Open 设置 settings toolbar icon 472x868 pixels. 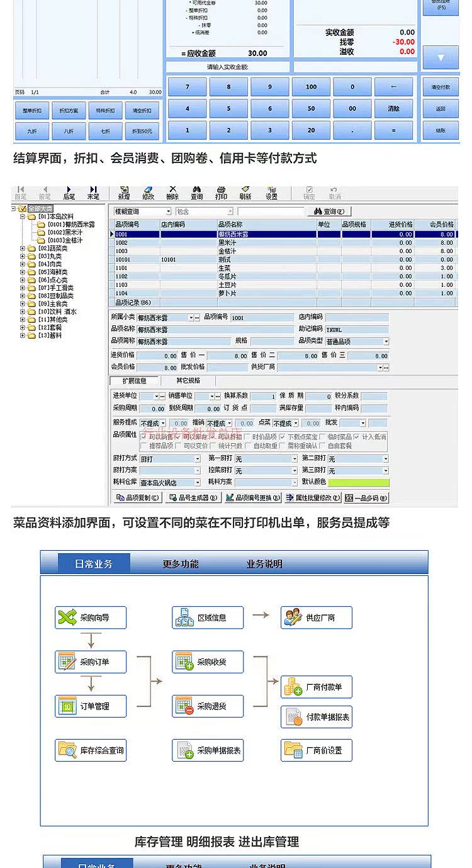(271, 193)
